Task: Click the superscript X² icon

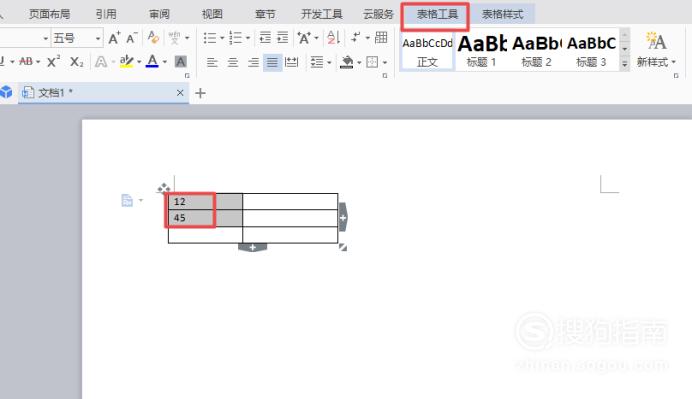Action: point(53,62)
